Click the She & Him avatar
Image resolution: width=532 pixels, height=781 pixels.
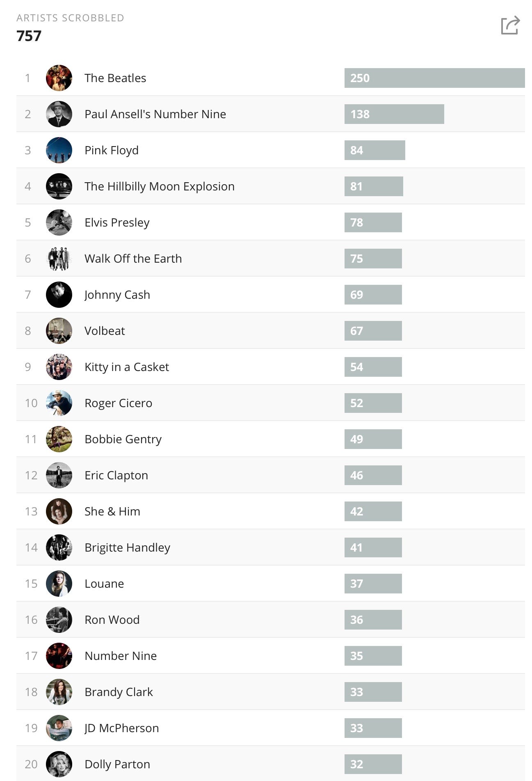click(59, 511)
